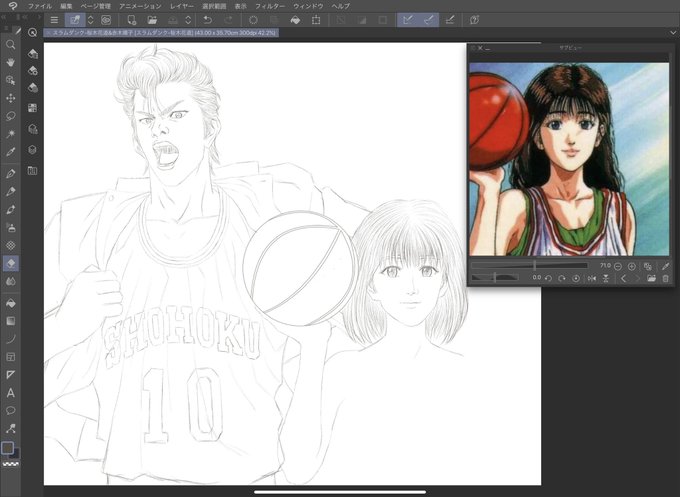
Task: Zoom in Sub View with plus button
Action: [632, 266]
